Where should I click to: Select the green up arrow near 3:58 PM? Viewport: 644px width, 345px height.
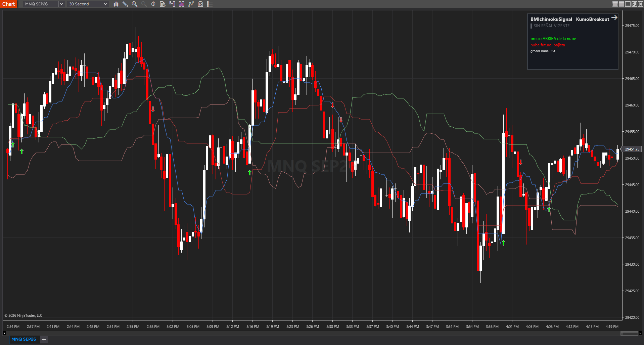point(503,243)
